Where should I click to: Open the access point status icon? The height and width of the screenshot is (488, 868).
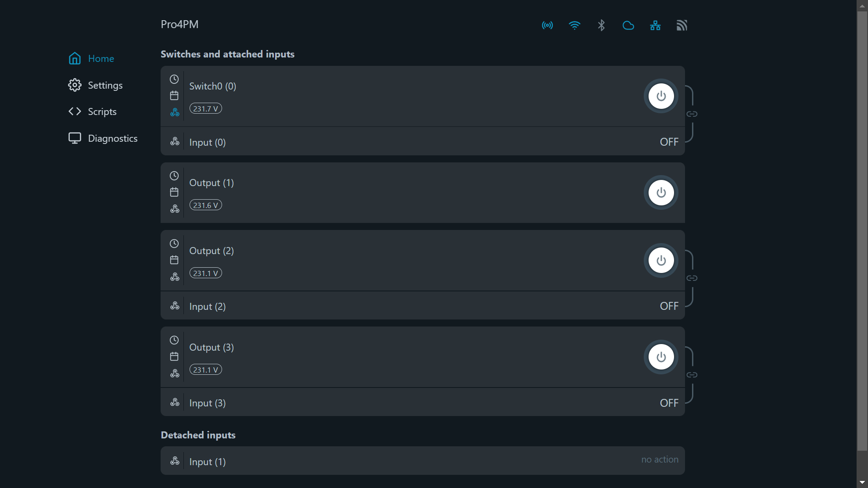point(547,25)
